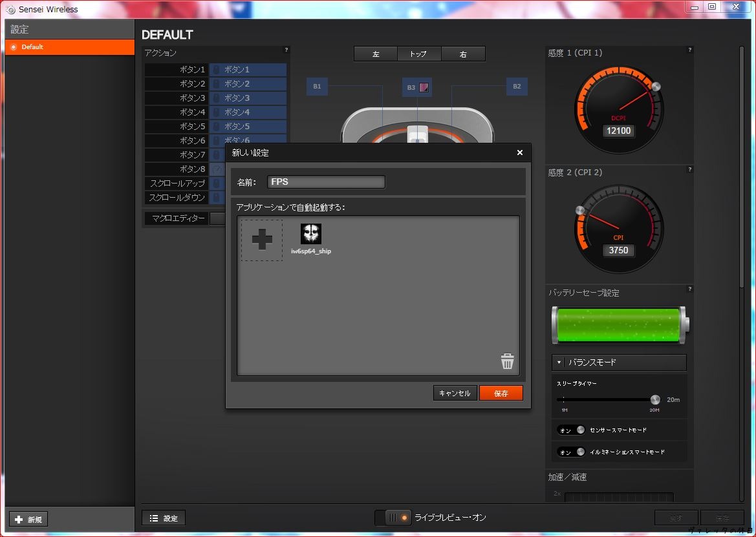Click the スクロールアップ label

177,184
